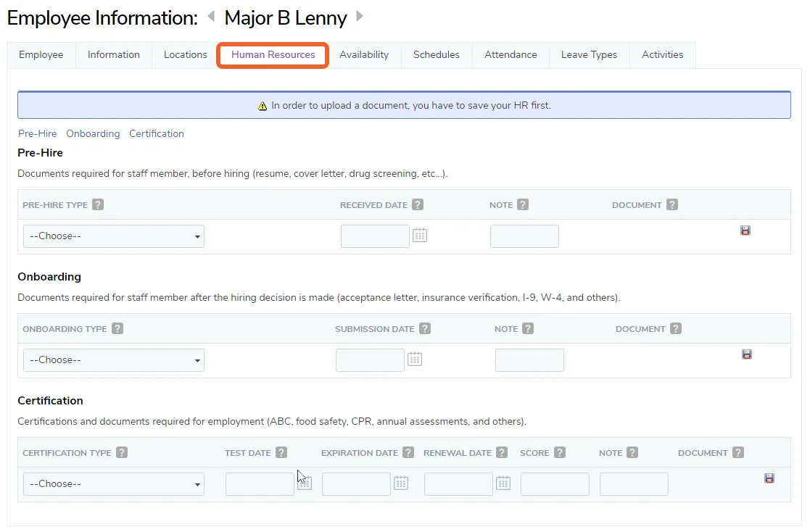The height and width of the screenshot is (532, 810).
Task: Click help icon beside Test Date
Action: (x=281, y=452)
